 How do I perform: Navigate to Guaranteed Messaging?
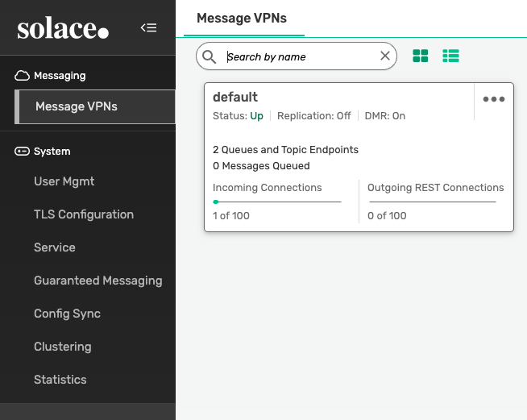coord(98,281)
